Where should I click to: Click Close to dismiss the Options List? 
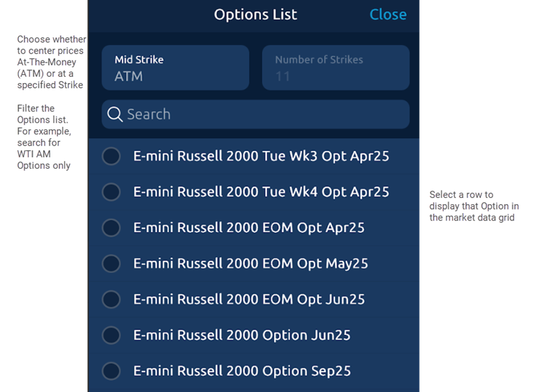coord(388,14)
